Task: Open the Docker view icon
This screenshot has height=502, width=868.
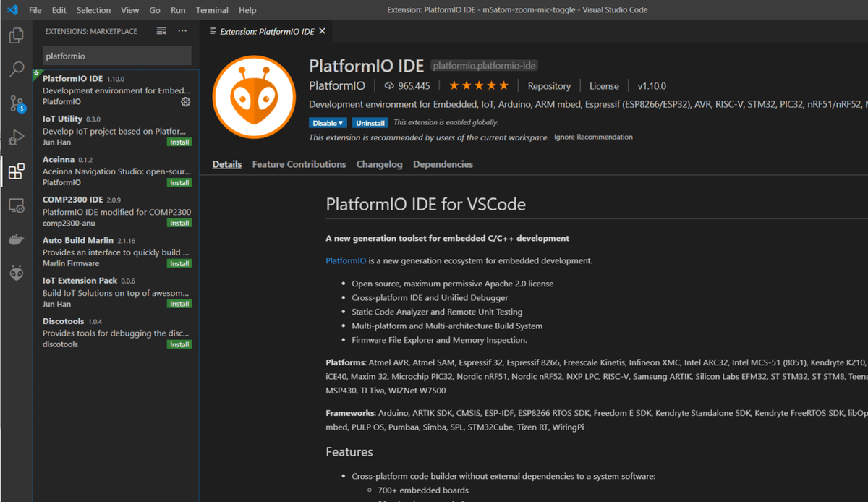Action: pos(16,240)
